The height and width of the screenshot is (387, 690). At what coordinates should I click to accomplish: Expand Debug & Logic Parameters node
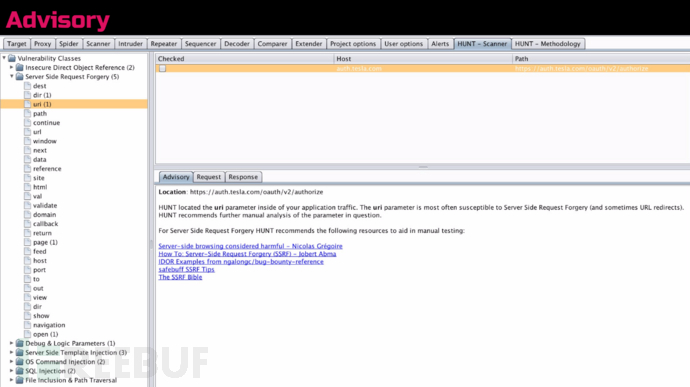(11, 343)
